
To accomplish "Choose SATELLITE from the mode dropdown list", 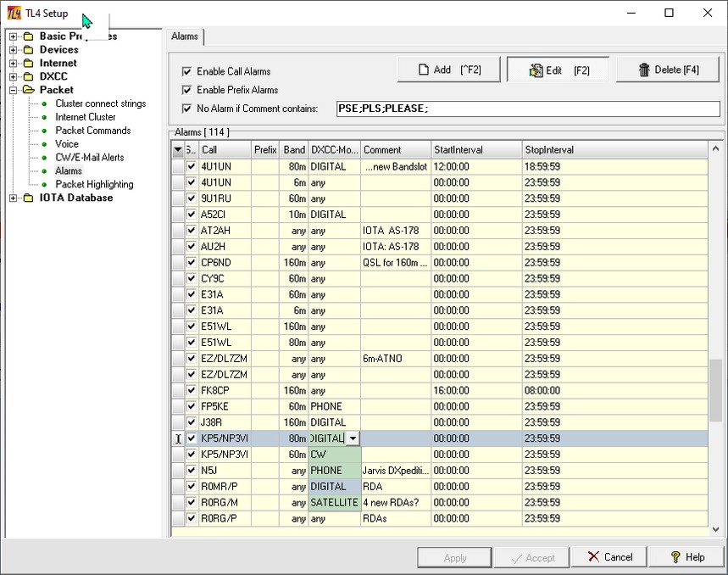I will point(335,503).
